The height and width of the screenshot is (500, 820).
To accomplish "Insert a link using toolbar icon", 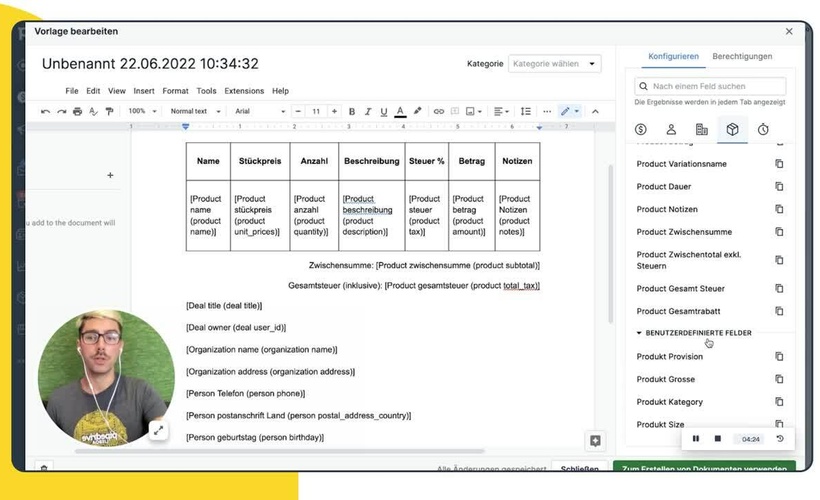I will pos(437,111).
